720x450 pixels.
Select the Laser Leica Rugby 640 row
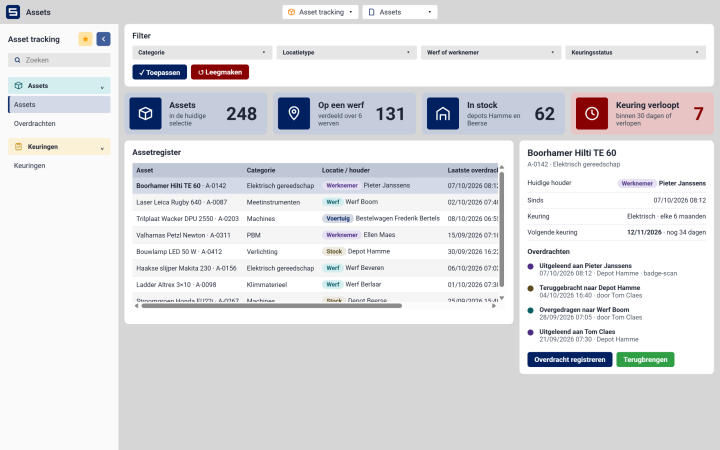click(315, 202)
